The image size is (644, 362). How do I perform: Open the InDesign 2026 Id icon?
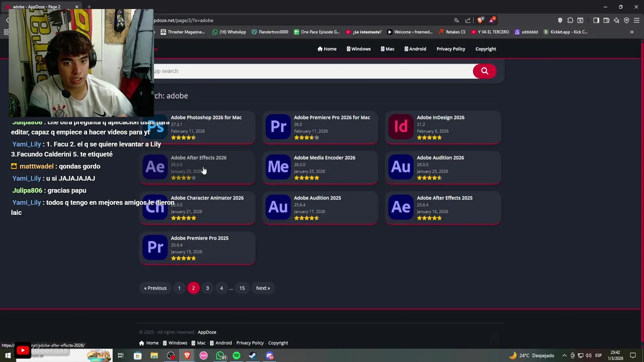click(401, 127)
